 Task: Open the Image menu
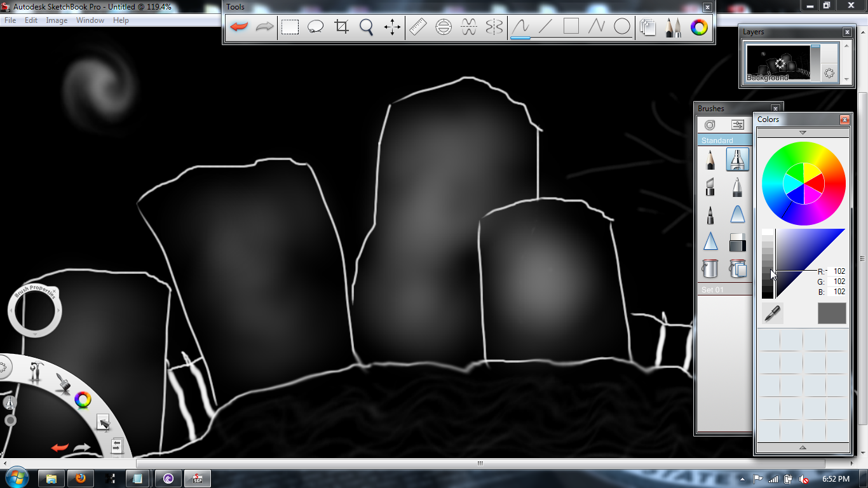57,20
